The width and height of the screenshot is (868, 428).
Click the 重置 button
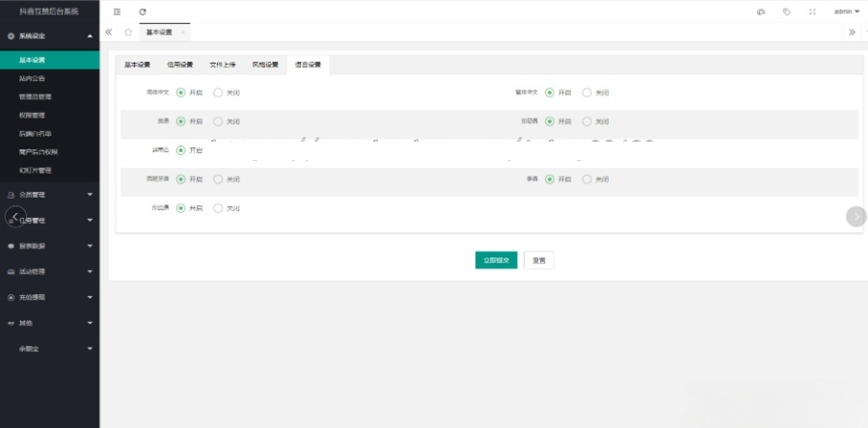pos(538,260)
